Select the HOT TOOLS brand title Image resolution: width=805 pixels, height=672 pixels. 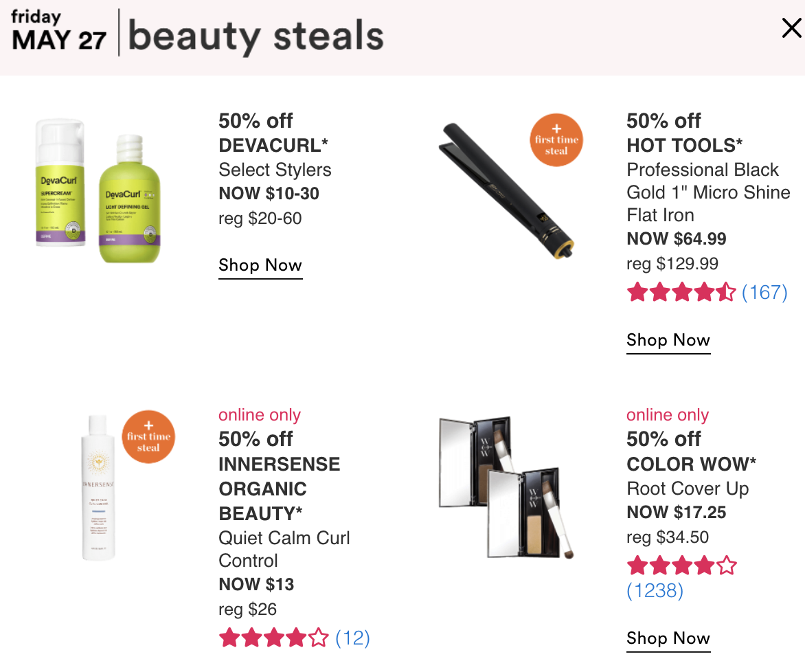pos(684,146)
